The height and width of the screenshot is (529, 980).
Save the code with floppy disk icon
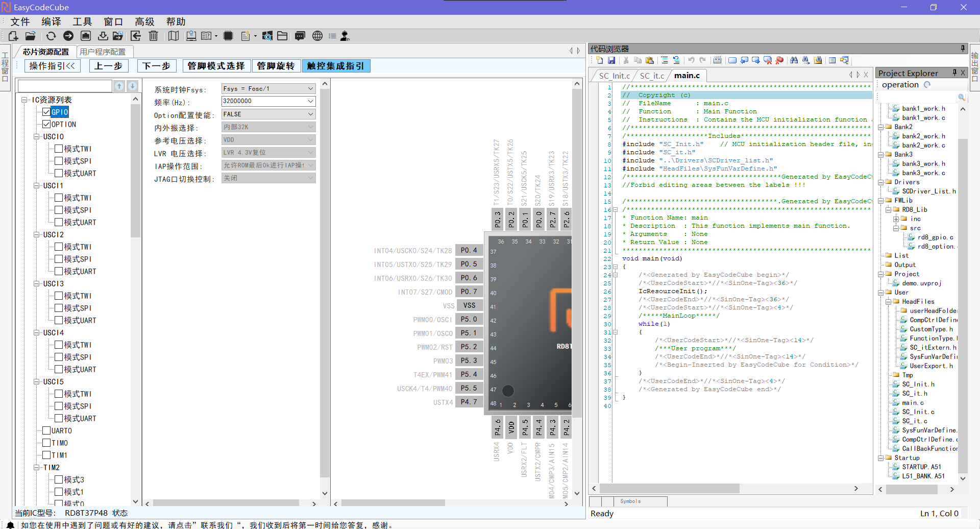click(611, 60)
